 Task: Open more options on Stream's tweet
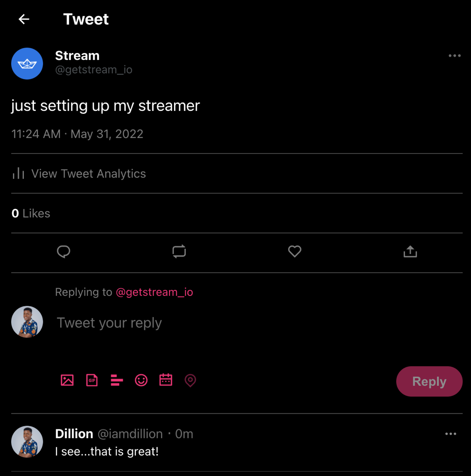coord(454,56)
